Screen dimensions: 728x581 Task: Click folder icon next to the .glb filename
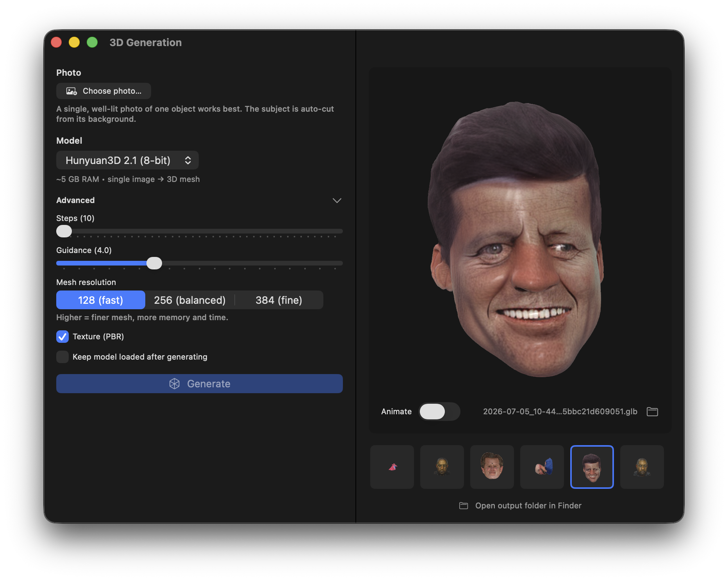(652, 412)
